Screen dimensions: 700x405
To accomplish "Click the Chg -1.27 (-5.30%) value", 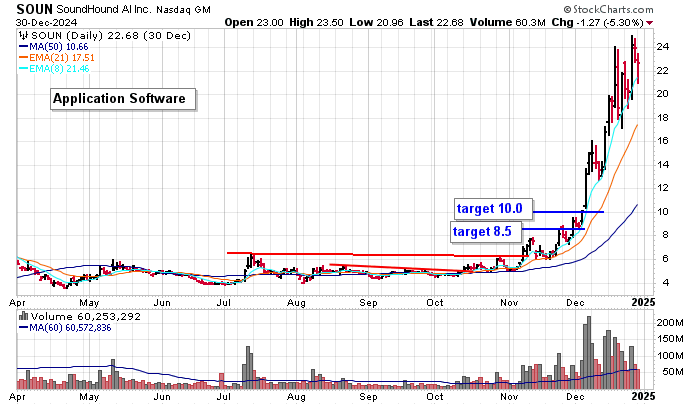I will 597,22.
